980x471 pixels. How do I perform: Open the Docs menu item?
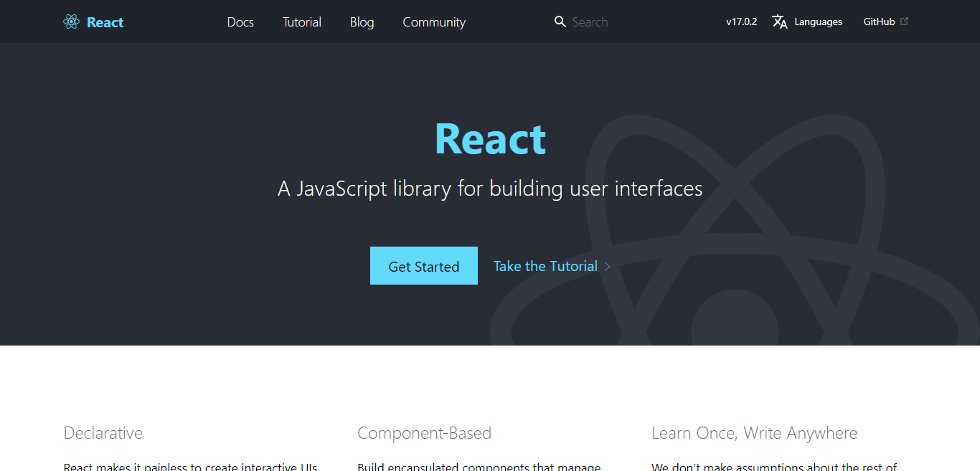[240, 22]
